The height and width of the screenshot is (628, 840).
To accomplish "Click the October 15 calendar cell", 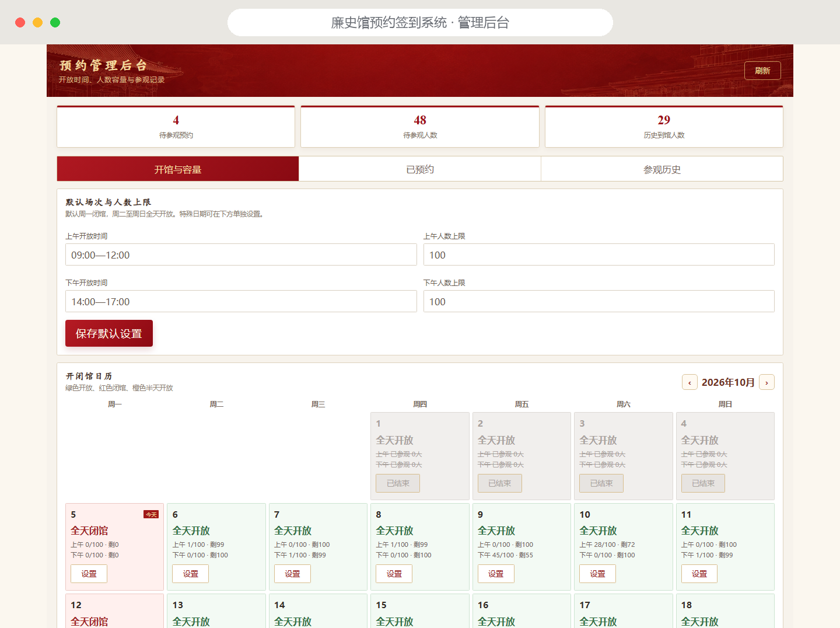I will 420,611.
